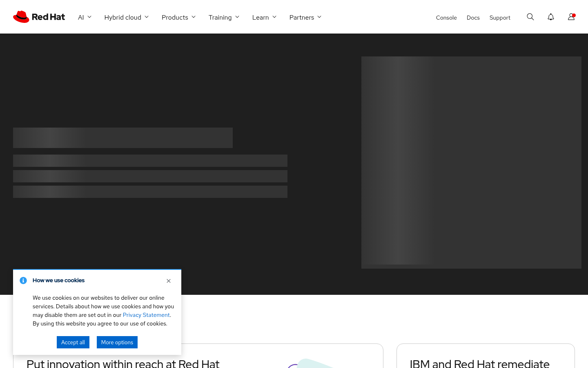
Task: Click the Red Hat logo
Action: click(39, 17)
